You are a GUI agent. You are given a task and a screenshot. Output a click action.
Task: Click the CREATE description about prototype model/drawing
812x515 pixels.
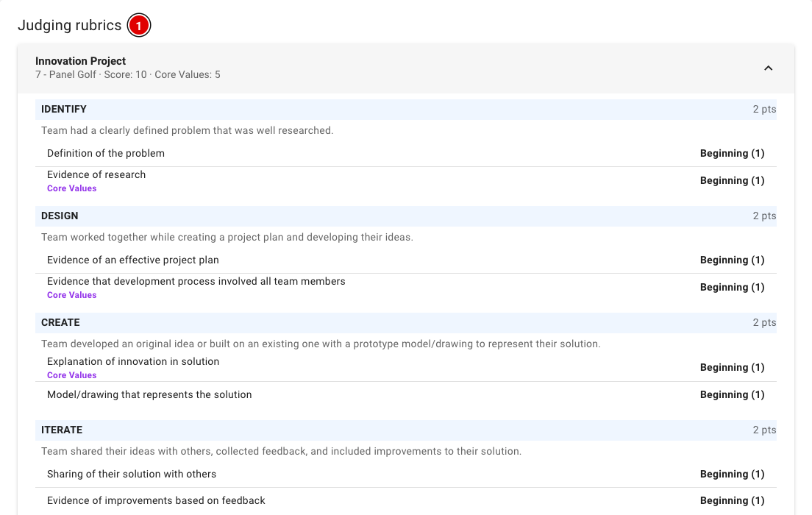[321, 344]
